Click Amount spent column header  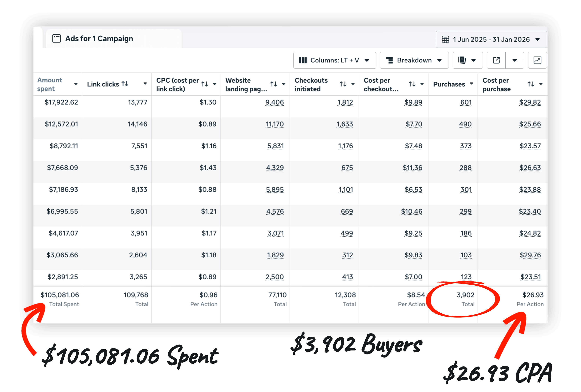(50, 84)
